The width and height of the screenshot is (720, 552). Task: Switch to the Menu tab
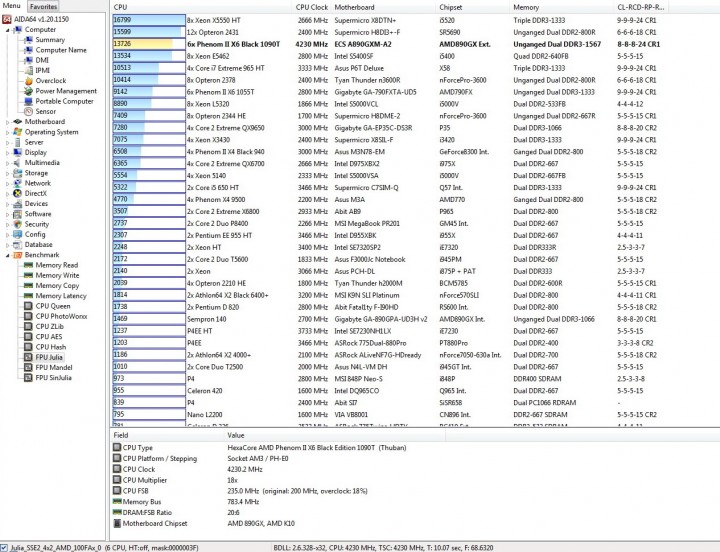click(11, 6)
